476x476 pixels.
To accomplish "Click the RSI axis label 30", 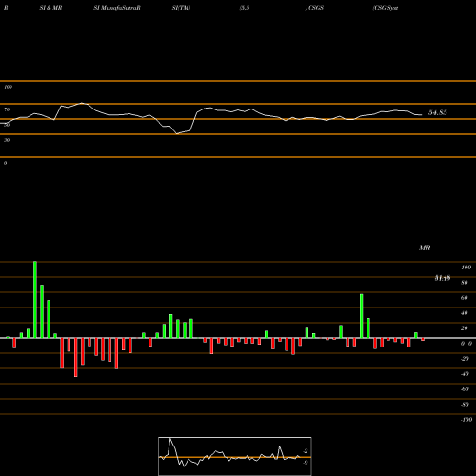I will click(7, 140).
